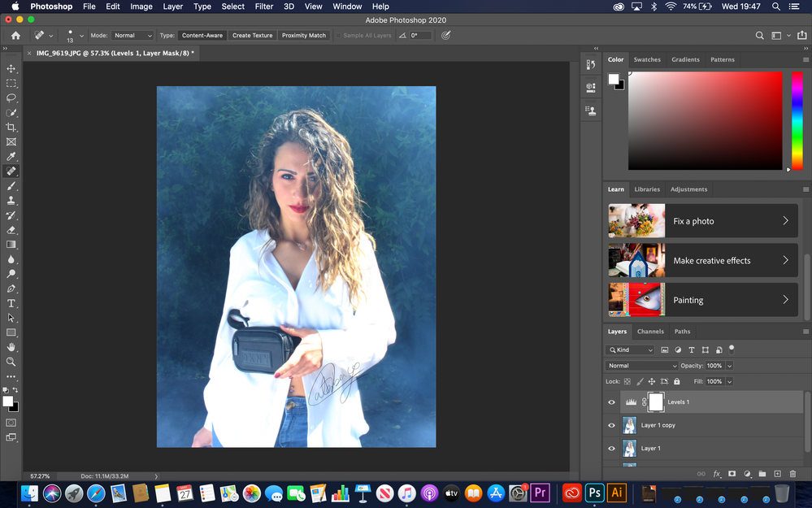Activate the Proximity Match healing type

point(303,35)
